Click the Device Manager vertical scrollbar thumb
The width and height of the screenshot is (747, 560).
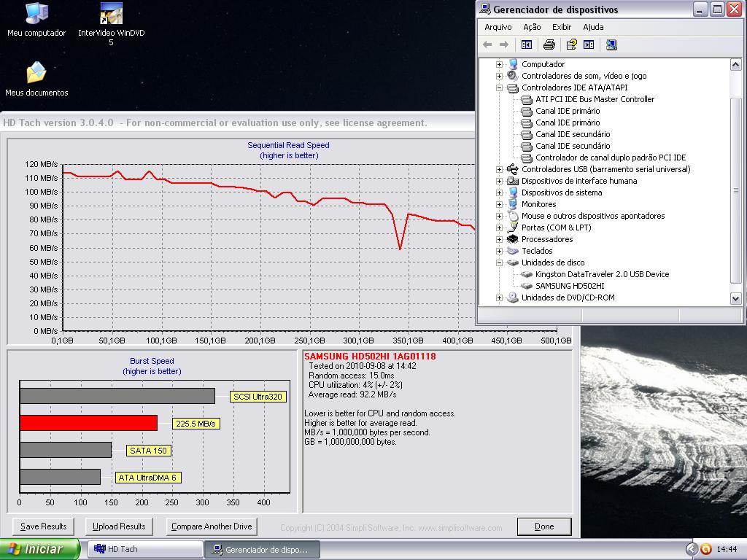[x=735, y=190]
